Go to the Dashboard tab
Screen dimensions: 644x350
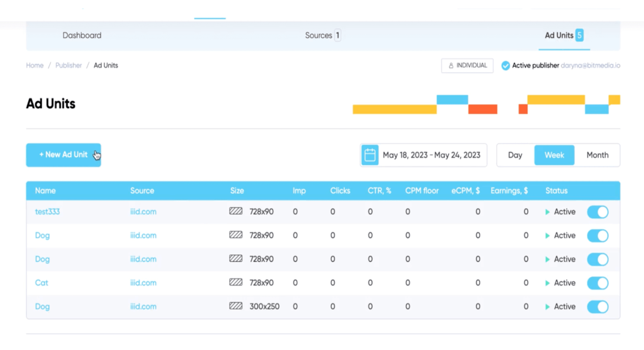point(82,35)
